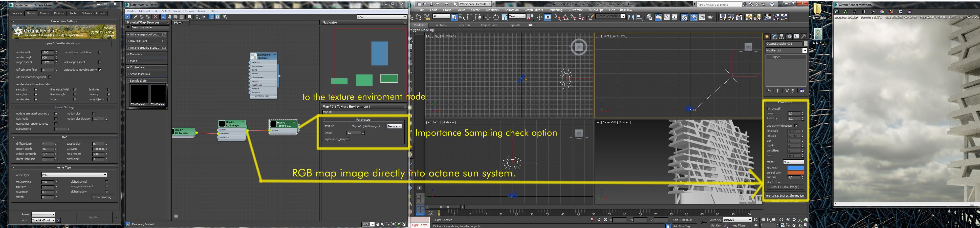This screenshot has height=228, width=980.
Task: Click open OctaneRender viewport button
Action: (63, 44)
